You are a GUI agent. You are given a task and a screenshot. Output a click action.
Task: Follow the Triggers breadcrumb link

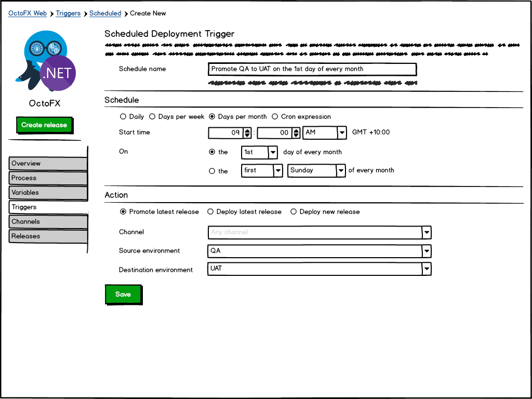tap(68, 14)
